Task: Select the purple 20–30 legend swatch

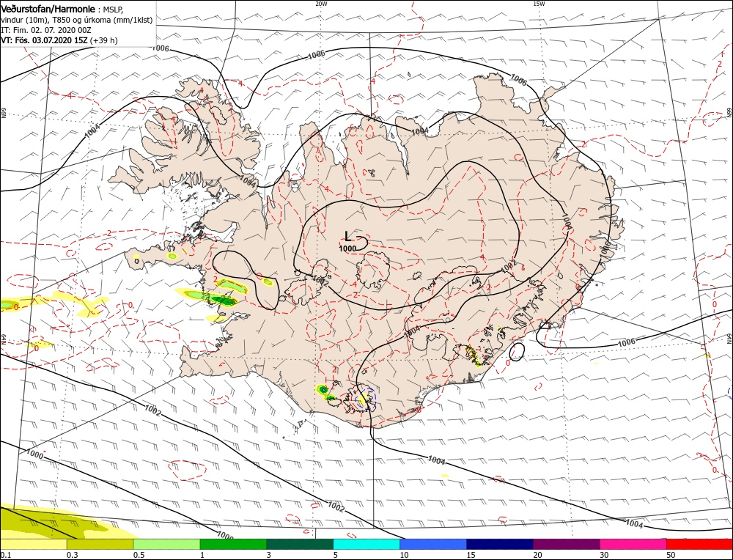Action: pyautogui.click(x=566, y=544)
